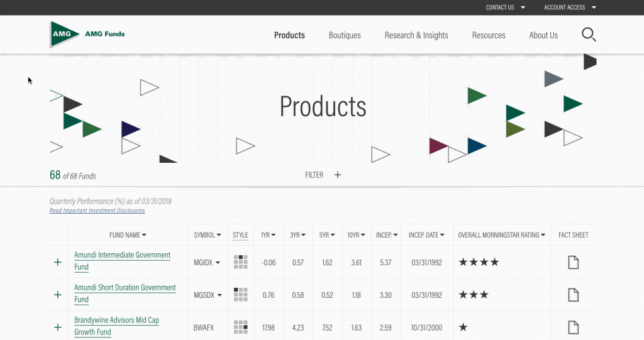
Task: Sort by Symbol column
Action: (x=208, y=235)
